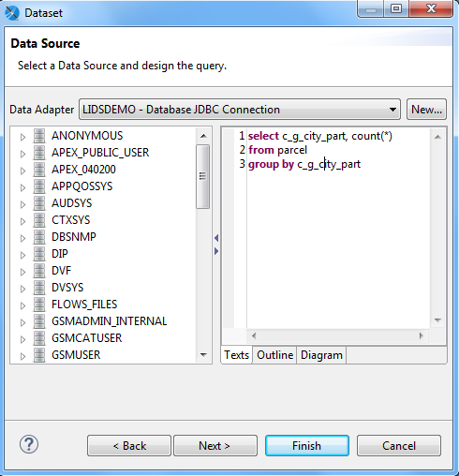Select the GSMADMIN_INTERNAL tree item

pos(110,321)
